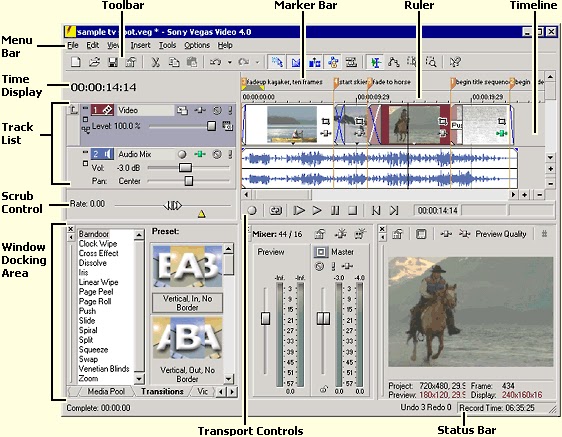Open the Options menu
562x437 pixels.
click(197, 45)
